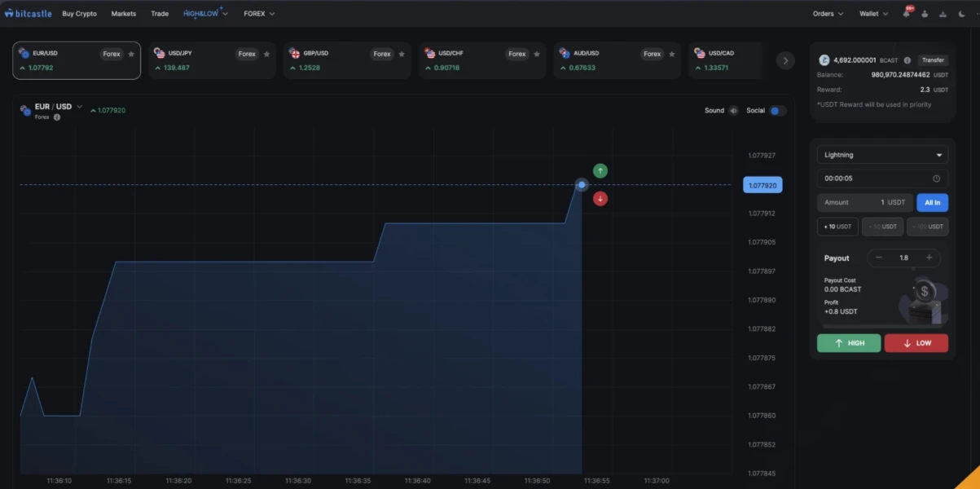The image size is (980, 489).
Task: Click the All In button
Action: click(x=932, y=202)
